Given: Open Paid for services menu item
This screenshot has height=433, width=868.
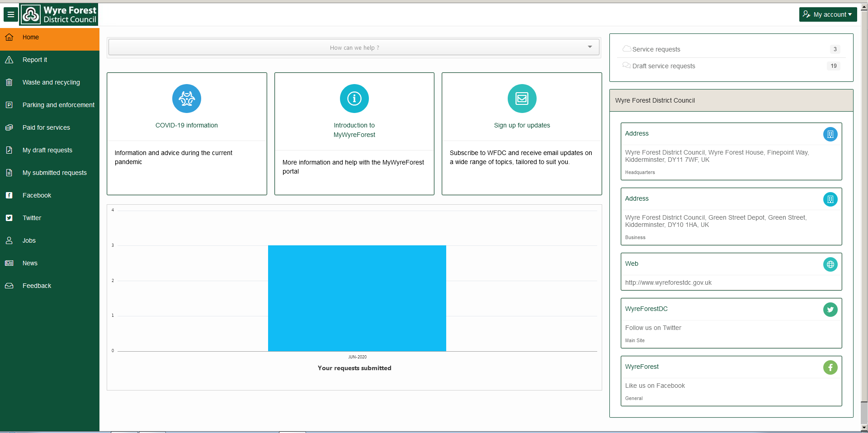Looking at the screenshot, I should pyautogui.click(x=50, y=127).
